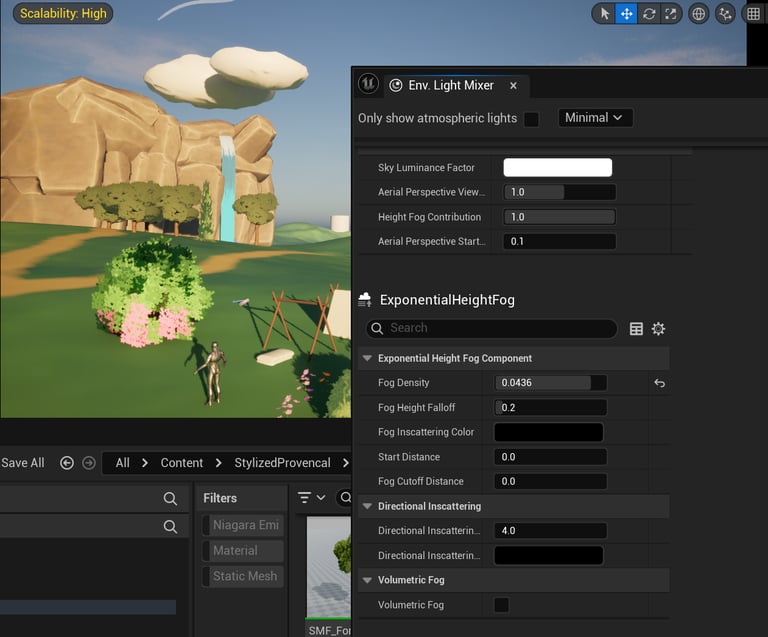Click the Scalability: High warning button
Image resolution: width=768 pixels, height=637 pixels.
click(x=63, y=13)
